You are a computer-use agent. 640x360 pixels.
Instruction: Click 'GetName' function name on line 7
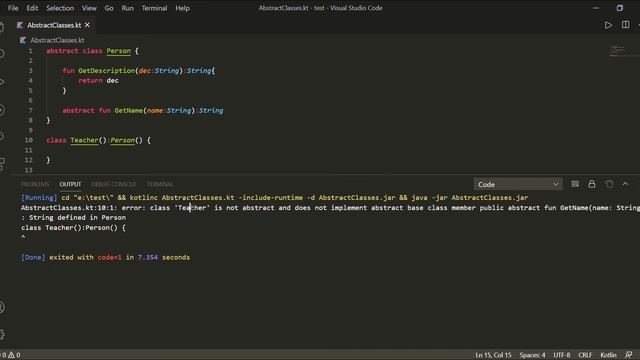pyautogui.click(x=129, y=110)
